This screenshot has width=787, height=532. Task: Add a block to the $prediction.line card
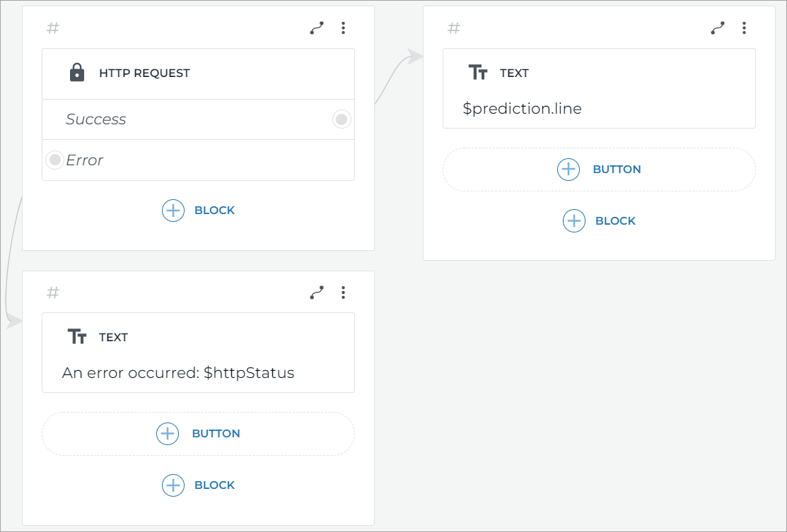(600, 221)
